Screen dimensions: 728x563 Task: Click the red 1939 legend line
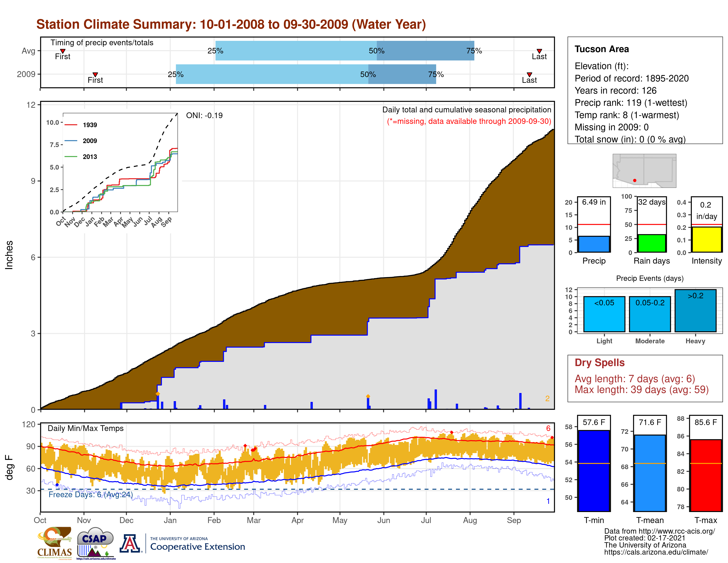pyautogui.click(x=71, y=125)
